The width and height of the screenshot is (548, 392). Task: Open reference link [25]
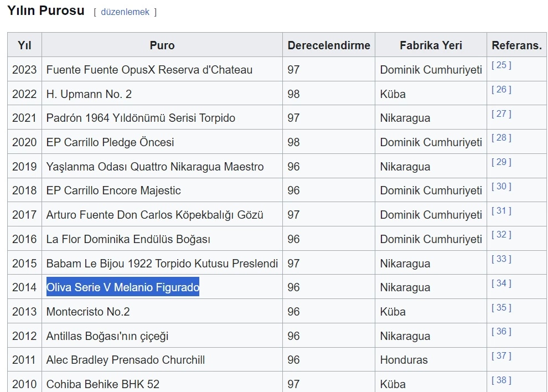click(501, 65)
